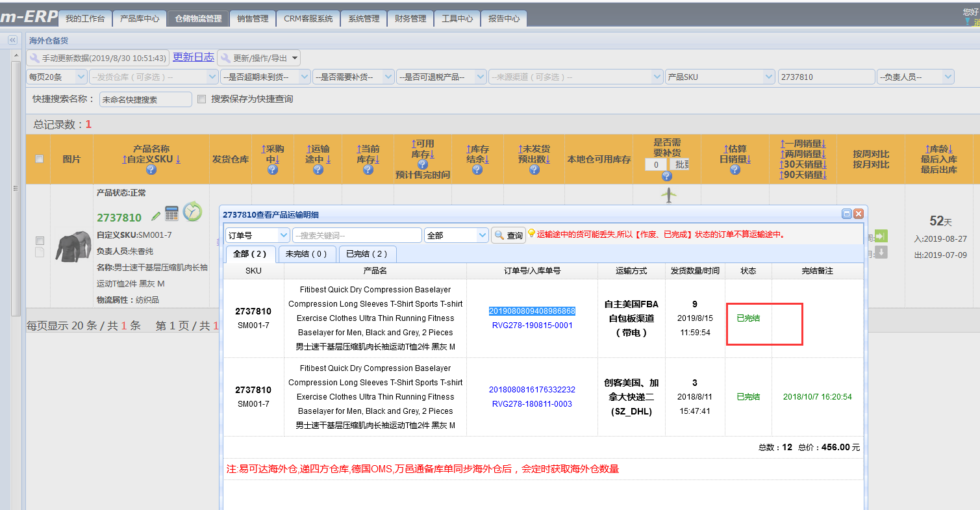Click the gray down-arrow icon for monthly comparison
This screenshot has height=510, width=980.
click(881, 252)
